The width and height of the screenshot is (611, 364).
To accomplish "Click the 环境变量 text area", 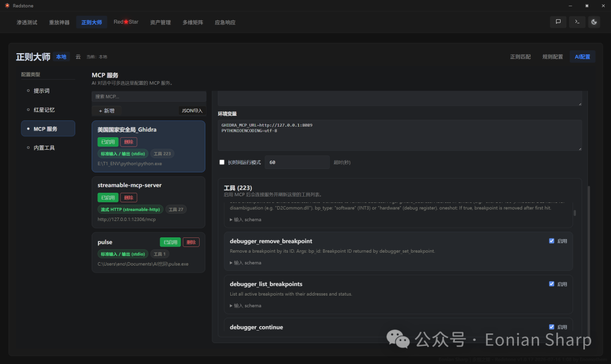I will (x=400, y=135).
